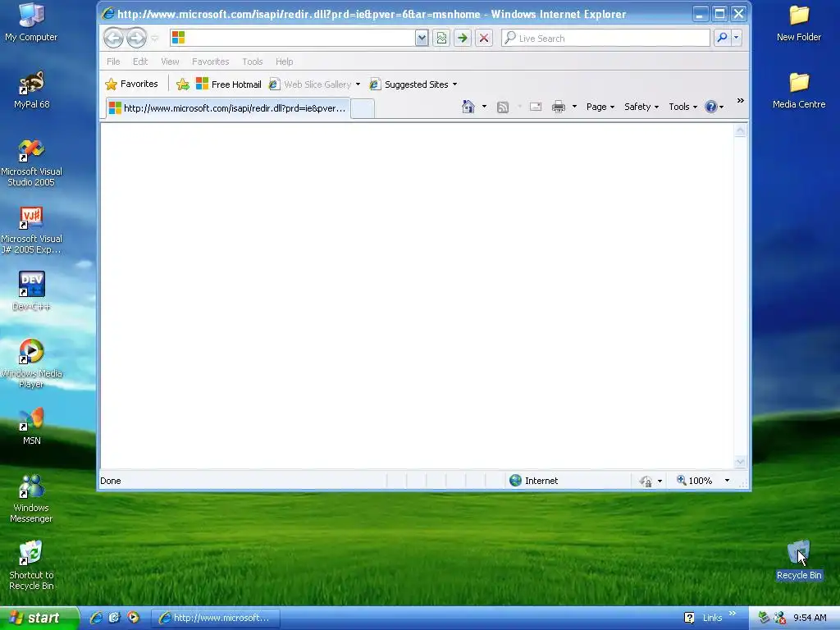Screen dimensions: 840x630
Task: Open the File menu
Action: [x=113, y=62]
